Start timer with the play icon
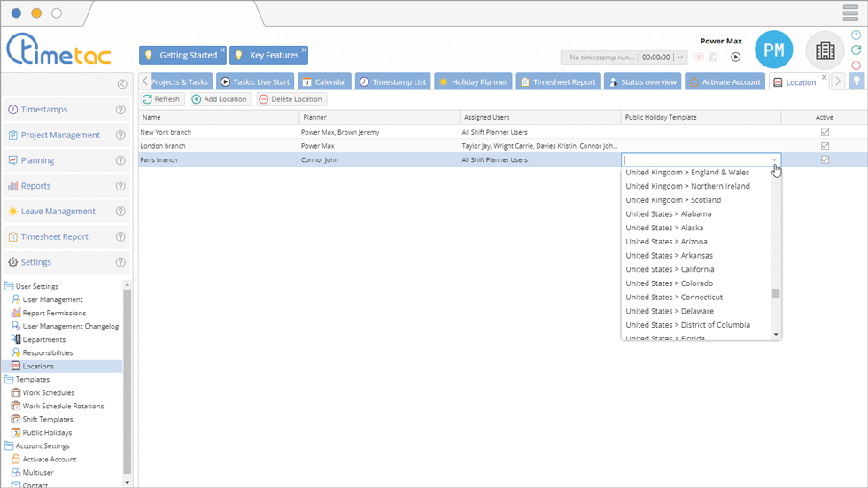 coord(735,58)
